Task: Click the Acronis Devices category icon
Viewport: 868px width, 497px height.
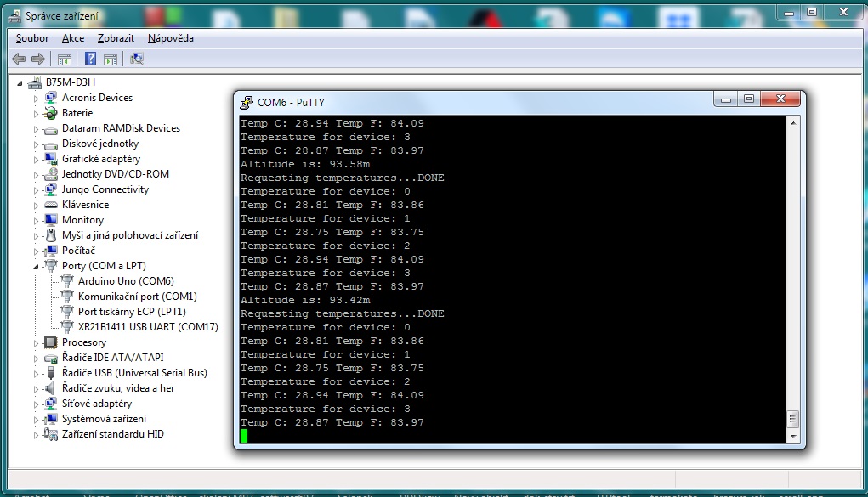Action: coord(51,98)
